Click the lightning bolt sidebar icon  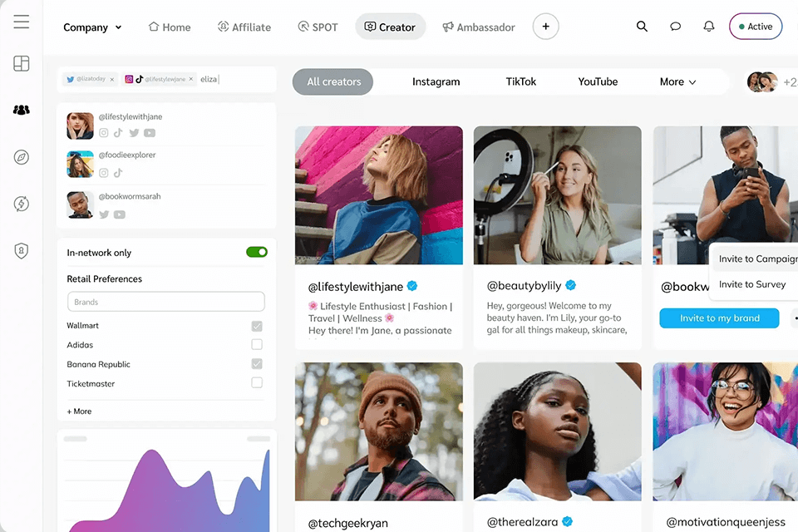(22, 204)
